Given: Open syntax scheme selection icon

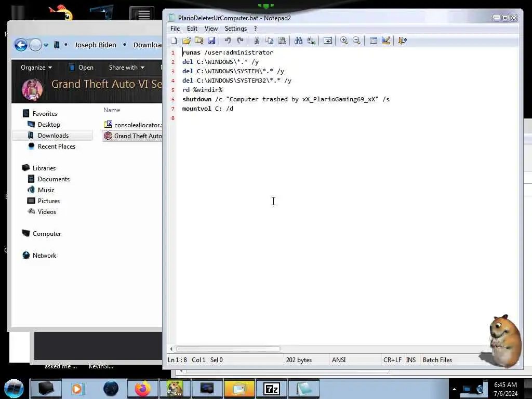Looking at the screenshot, I should click(x=373, y=41).
